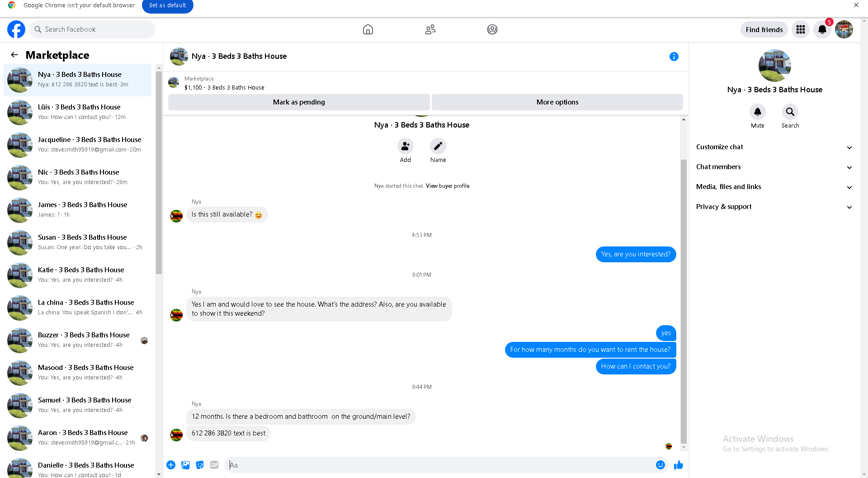Open the Buzzer conversation in the list

78,340
